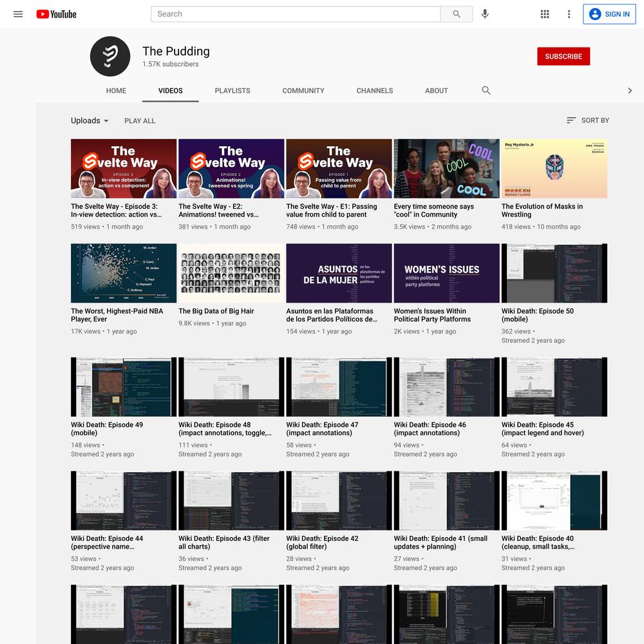This screenshot has width=644, height=644.
Task: Open the Wiki Death Episode 40 thumbnail
Action: [554, 500]
